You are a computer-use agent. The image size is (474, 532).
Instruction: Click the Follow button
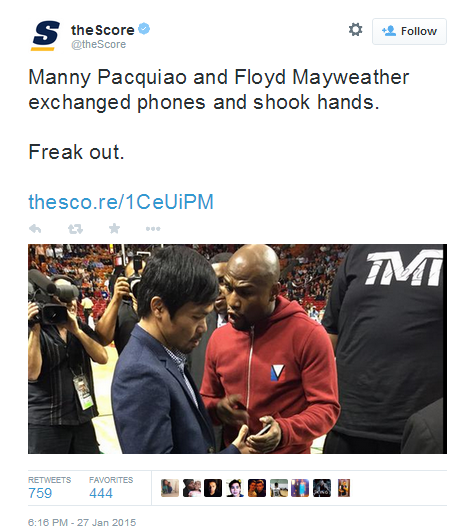[x=409, y=31]
